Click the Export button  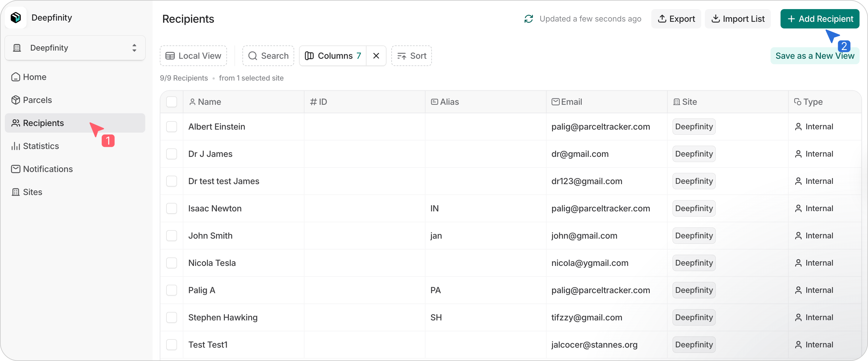[x=676, y=19]
